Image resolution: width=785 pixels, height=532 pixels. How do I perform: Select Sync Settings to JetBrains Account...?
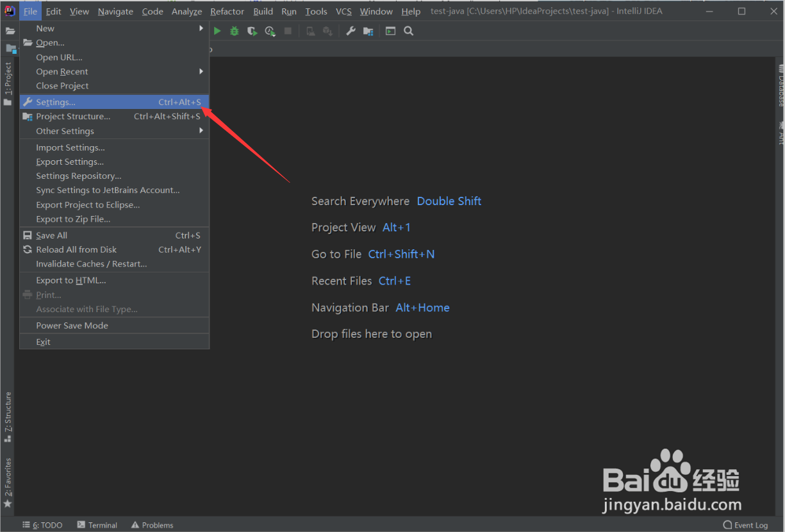click(x=114, y=190)
